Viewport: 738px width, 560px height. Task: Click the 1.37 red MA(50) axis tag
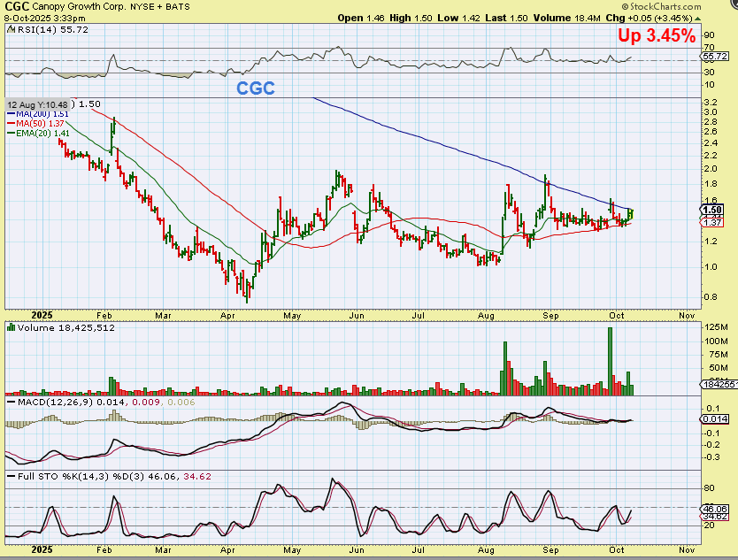(713, 222)
